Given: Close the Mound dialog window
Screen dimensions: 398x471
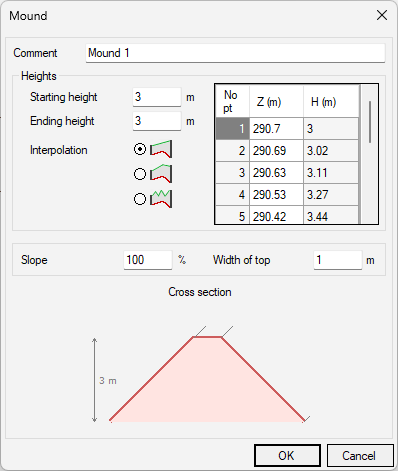Looking at the screenshot, I should [382, 15].
